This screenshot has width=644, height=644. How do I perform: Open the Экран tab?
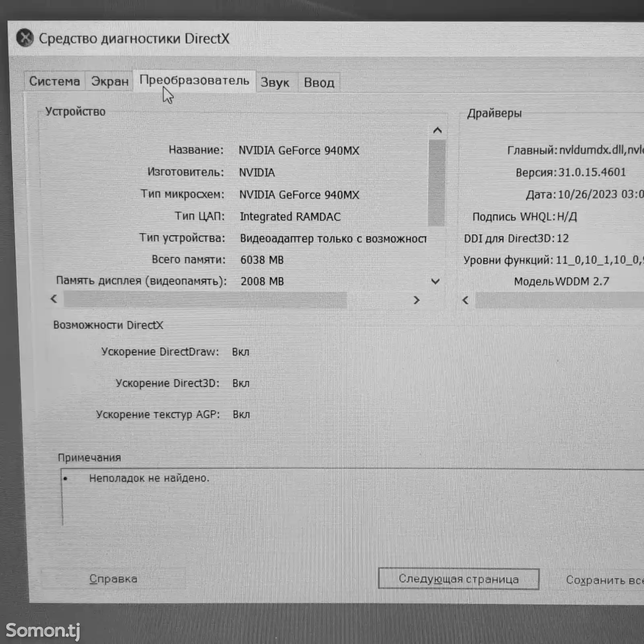pyautogui.click(x=109, y=81)
